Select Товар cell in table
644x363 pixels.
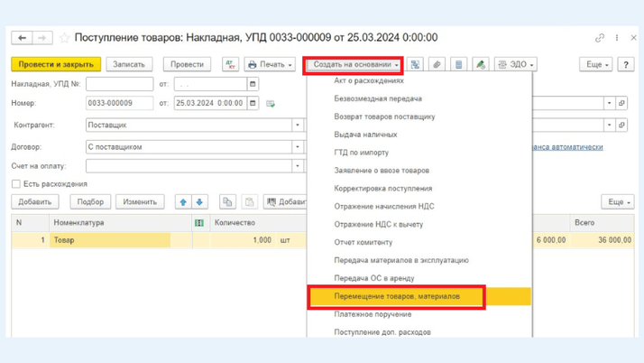tap(110, 240)
